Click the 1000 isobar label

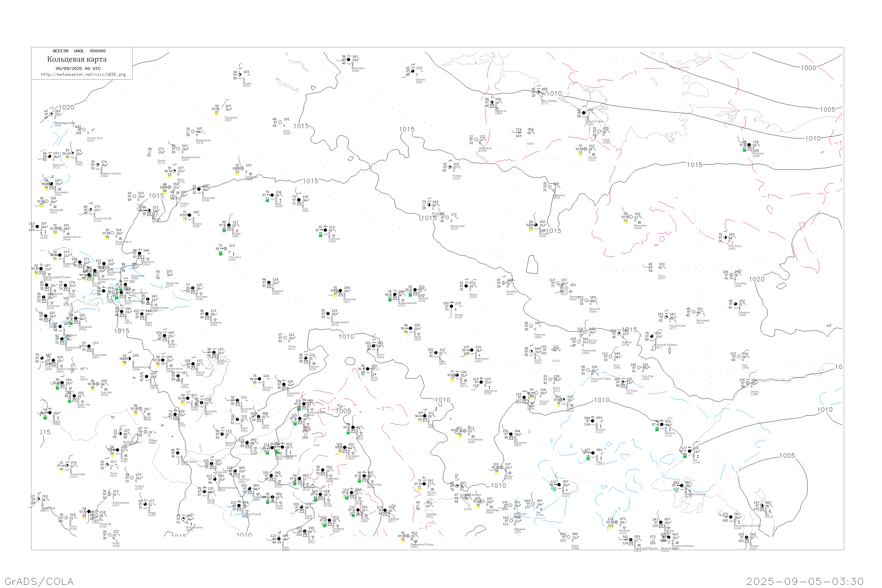[x=808, y=68]
